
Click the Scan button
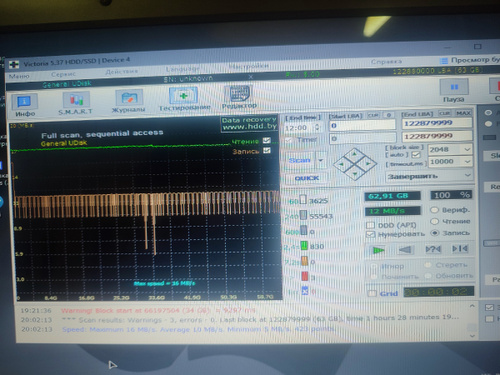point(299,160)
